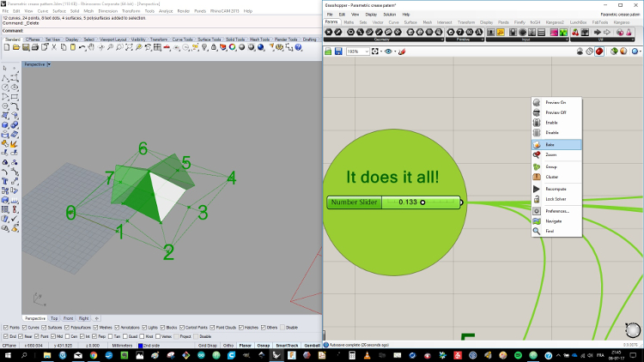Click the light bulb Hide objects icon
The height and width of the screenshot is (362, 644).
click(204, 48)
